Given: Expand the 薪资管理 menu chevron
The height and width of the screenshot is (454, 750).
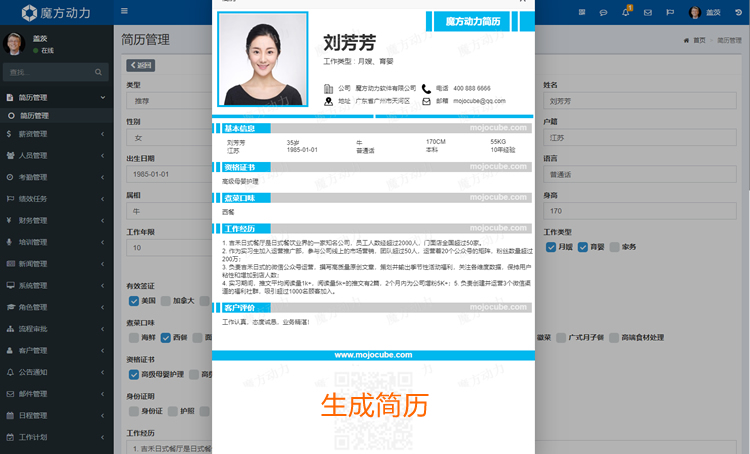Looking at the screenshot, I should click(102, 134).
